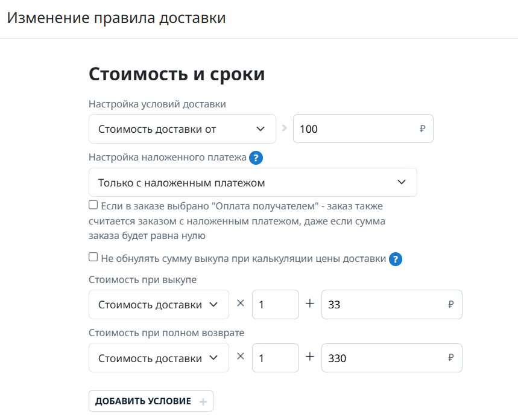
Task: Open Стоимость доставки dropdown under Стоимость при выкупе
Action: 159,305
